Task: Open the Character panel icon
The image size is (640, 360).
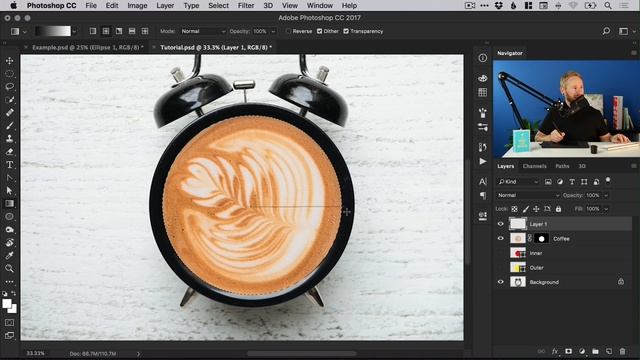Action: (482, 182)
